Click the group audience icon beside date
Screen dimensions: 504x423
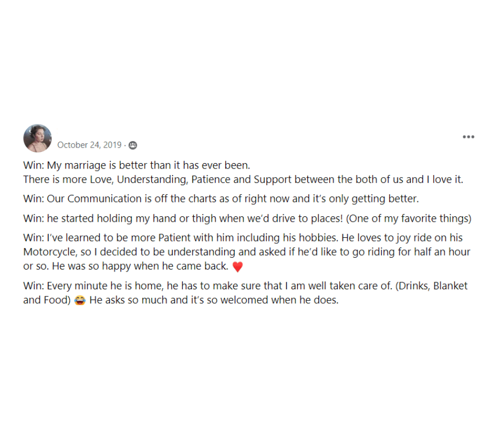(132, 145)
